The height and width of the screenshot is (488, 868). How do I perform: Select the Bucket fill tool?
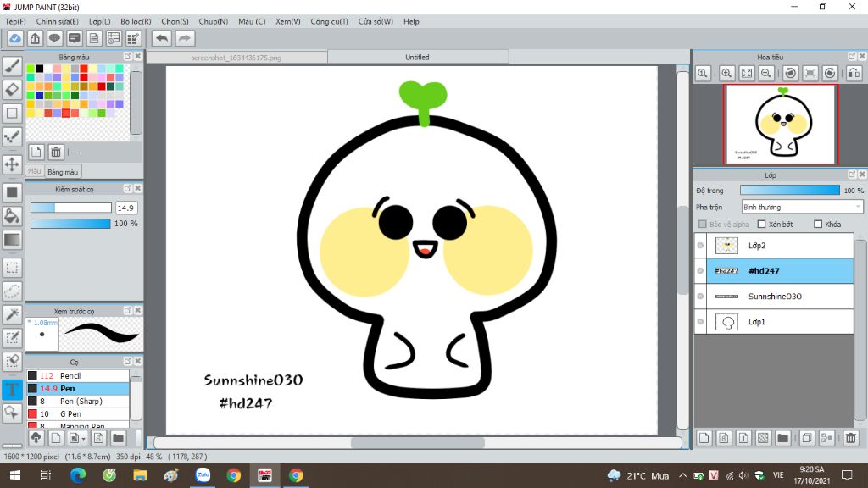[12, 216]
